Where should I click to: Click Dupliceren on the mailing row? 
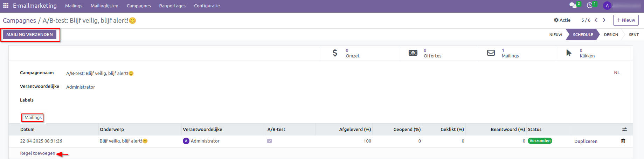point(586,141)
